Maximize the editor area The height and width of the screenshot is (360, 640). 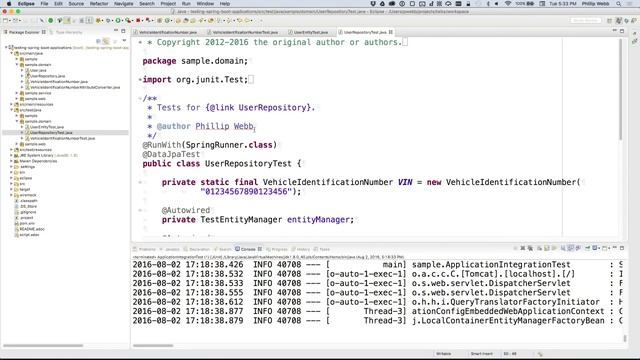(622, 31)
